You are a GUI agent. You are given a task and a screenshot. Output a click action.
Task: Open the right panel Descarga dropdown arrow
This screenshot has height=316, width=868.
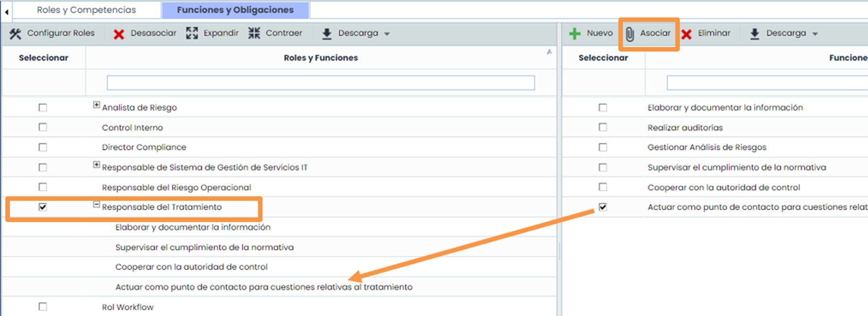[815, 34]
